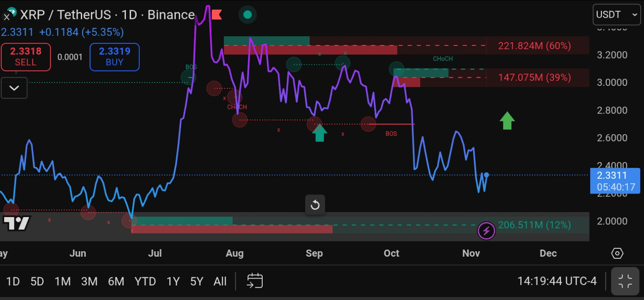Click the green BOS label in July
This screenshot has width=644, height=300.
coord(191,67)
